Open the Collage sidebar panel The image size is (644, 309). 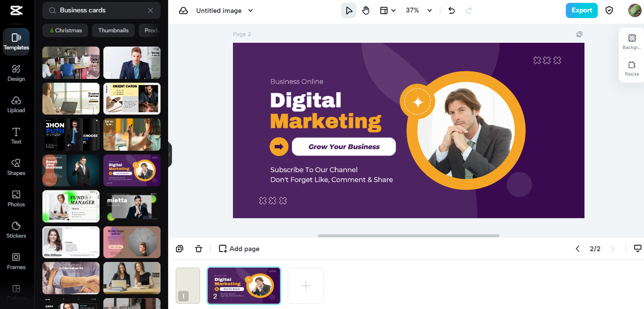(16, 291)
